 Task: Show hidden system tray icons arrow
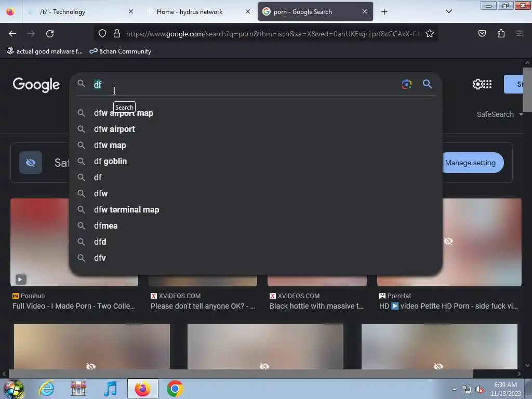454,389
